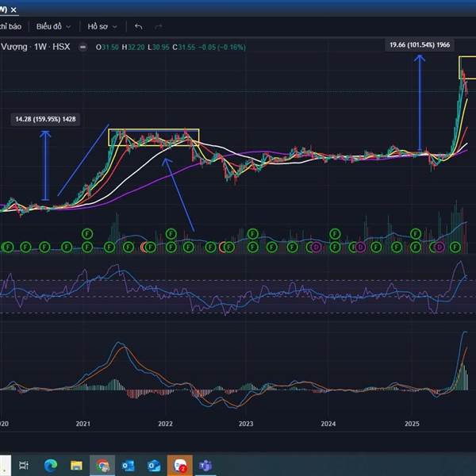The height and width of the screenshot is (476, 476).
Task: Open the Biểu đồ dropdown menu
Action: [54, 25]
